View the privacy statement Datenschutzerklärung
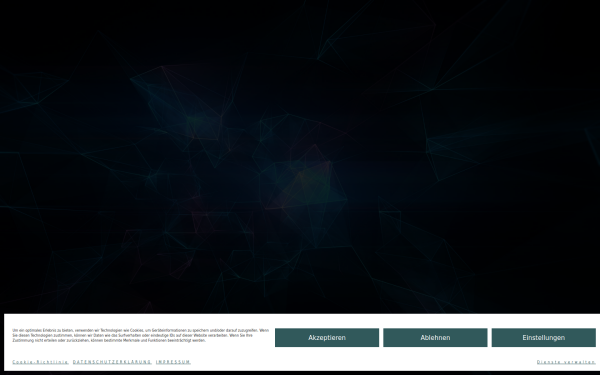This screenshot has width=600, height=375. click(x=112, y=362)
